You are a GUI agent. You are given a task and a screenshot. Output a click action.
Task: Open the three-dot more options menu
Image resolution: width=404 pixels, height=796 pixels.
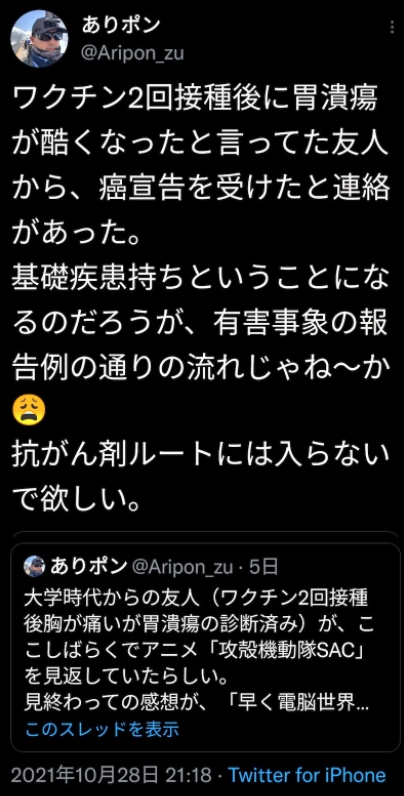[392, 27]
